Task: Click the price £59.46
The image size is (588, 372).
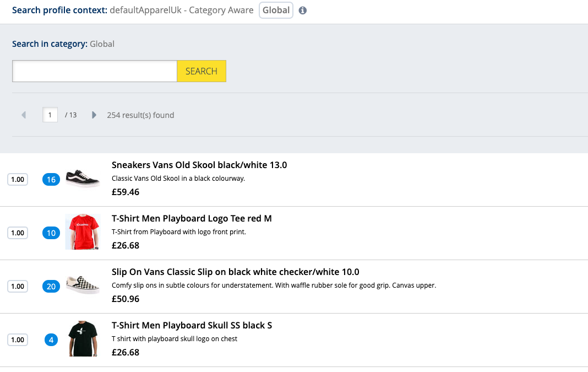Action: coord(125,192)
